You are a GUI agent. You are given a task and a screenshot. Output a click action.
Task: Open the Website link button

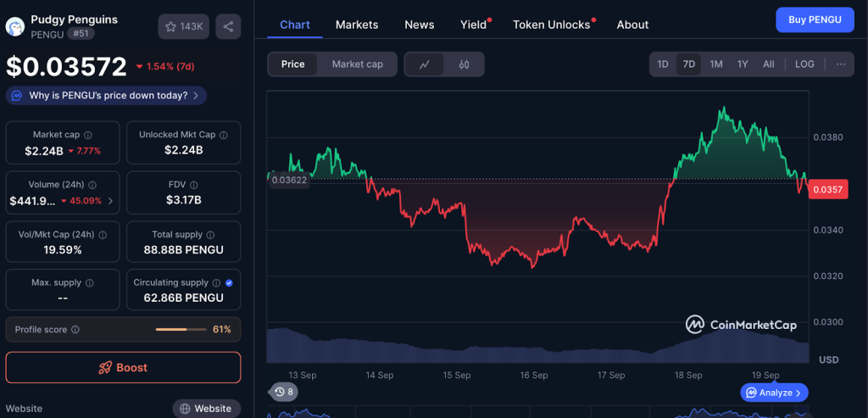207,409
